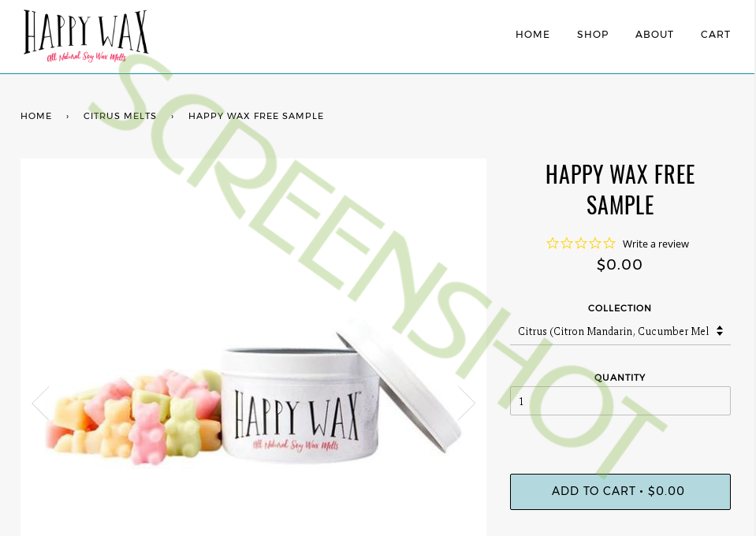
Task: Click Add to Cart button
Action: (620, 492)
